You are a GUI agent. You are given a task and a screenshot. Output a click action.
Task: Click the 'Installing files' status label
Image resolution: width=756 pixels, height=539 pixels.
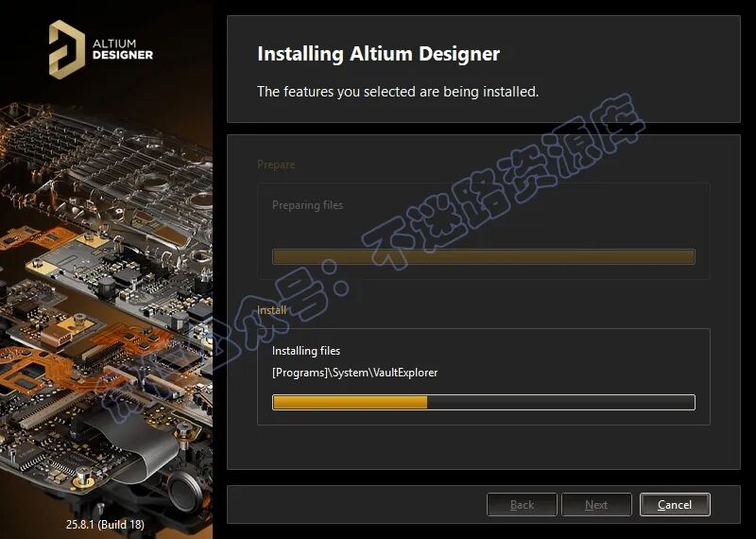[x=305, y=351]
